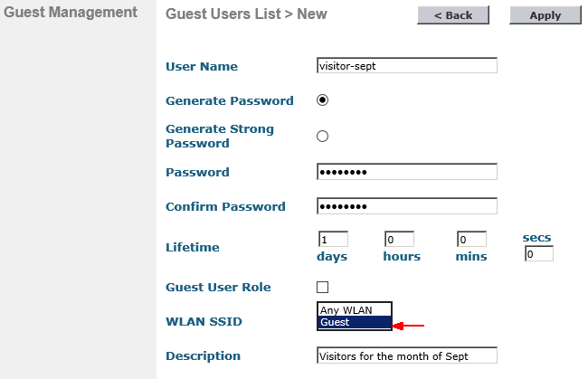The image size is (588, 379).
Task: Click the Apply button
Action: click(x=545, y=15)
